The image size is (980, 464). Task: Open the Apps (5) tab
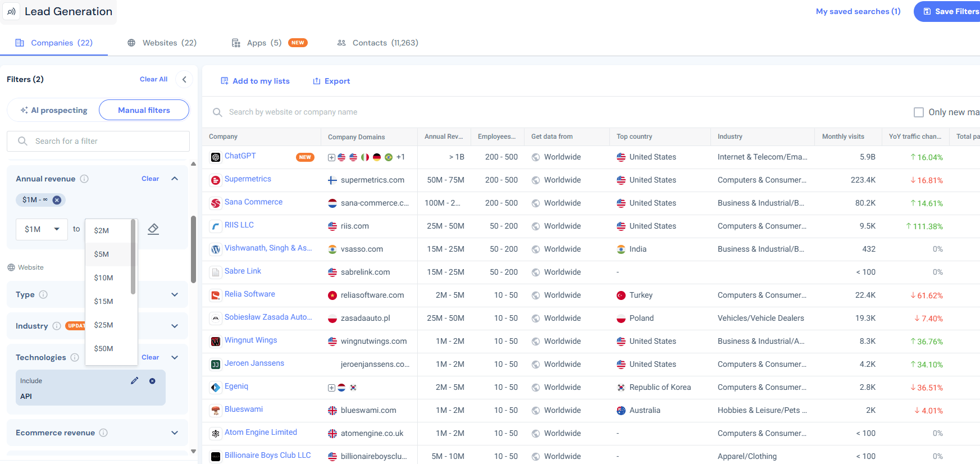(x=270, y=43)
